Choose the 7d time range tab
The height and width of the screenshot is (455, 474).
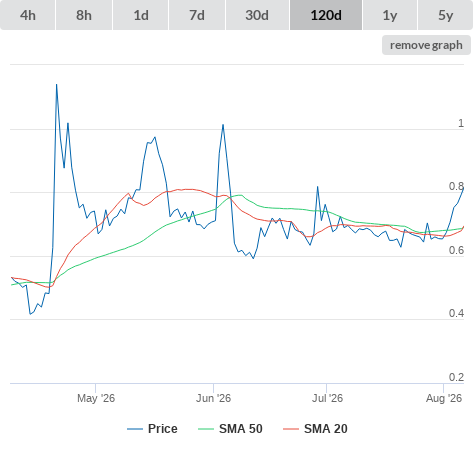click(197, 15)
